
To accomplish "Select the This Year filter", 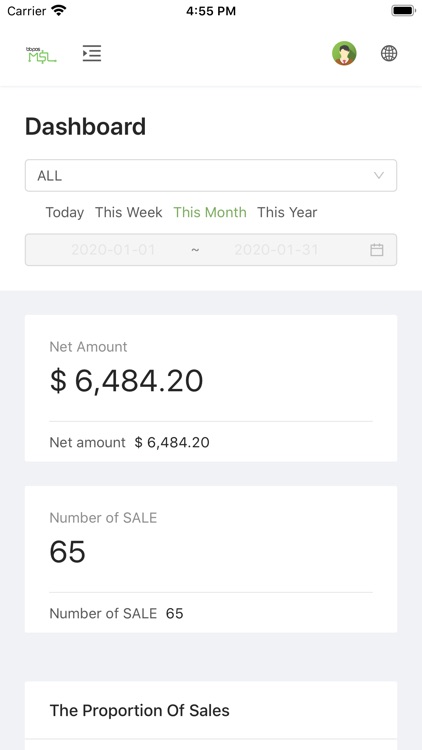I will tap(287, 212).
